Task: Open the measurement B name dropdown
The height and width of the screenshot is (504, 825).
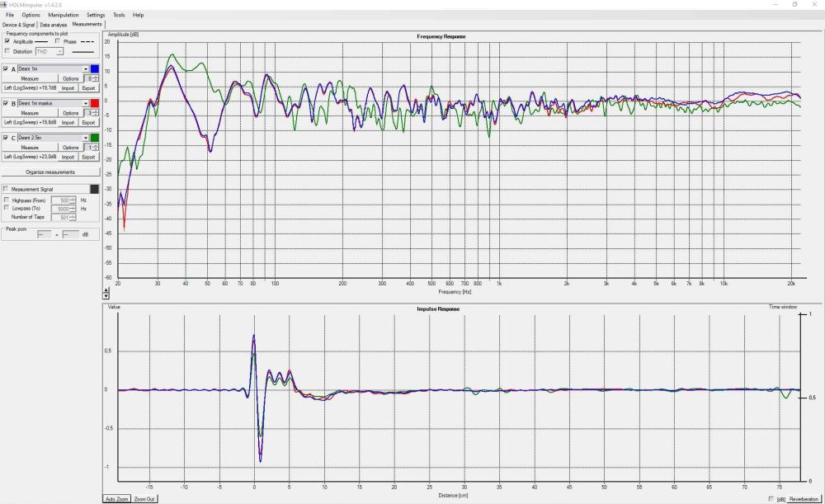Action: tap(85, 103)
